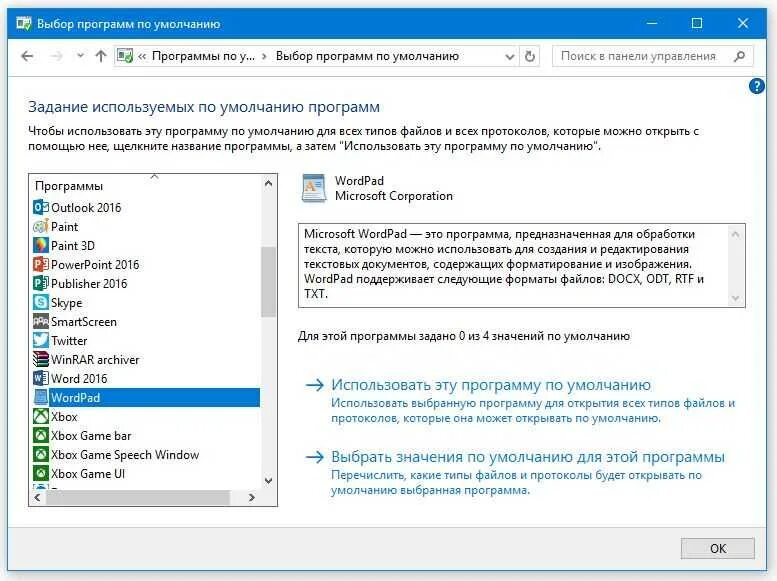Image resolution: width=777 pixels, height=581 pixels.
Task: Select Xbox Game Speech Window entry
Action: (125, 455)
